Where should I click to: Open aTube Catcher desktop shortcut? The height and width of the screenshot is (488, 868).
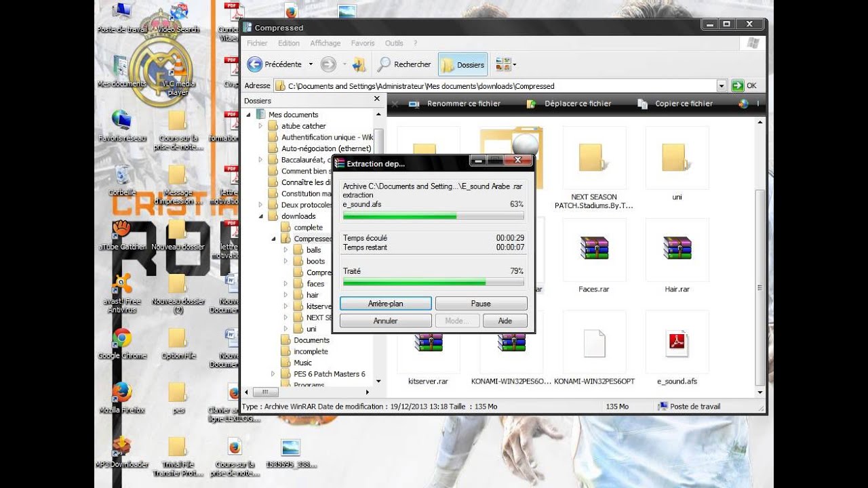(x=122, y=235)
